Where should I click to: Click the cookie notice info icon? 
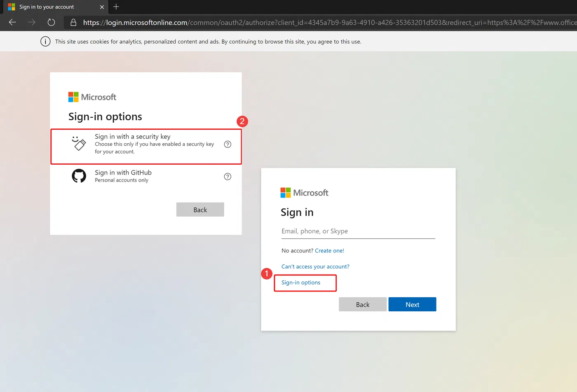point(45,42)
